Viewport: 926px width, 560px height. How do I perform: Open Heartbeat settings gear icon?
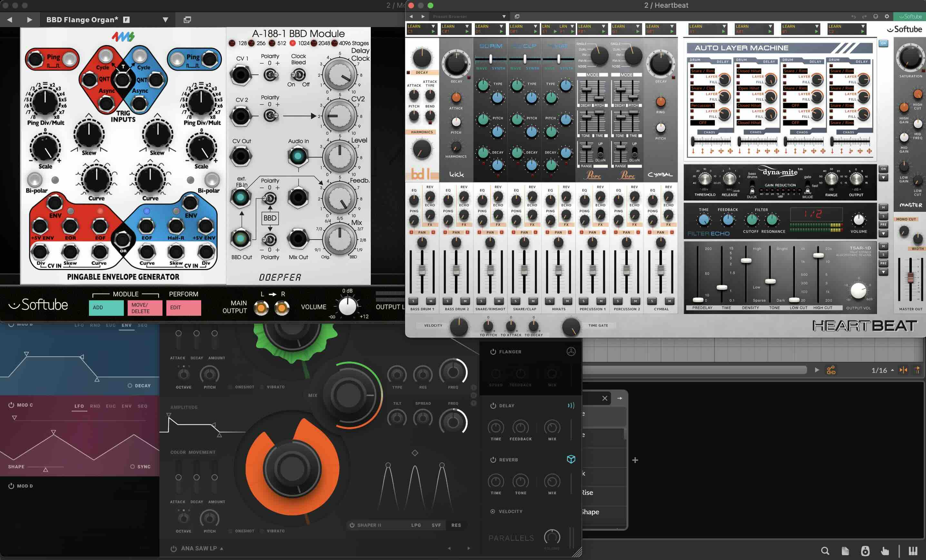pos(887,16)
